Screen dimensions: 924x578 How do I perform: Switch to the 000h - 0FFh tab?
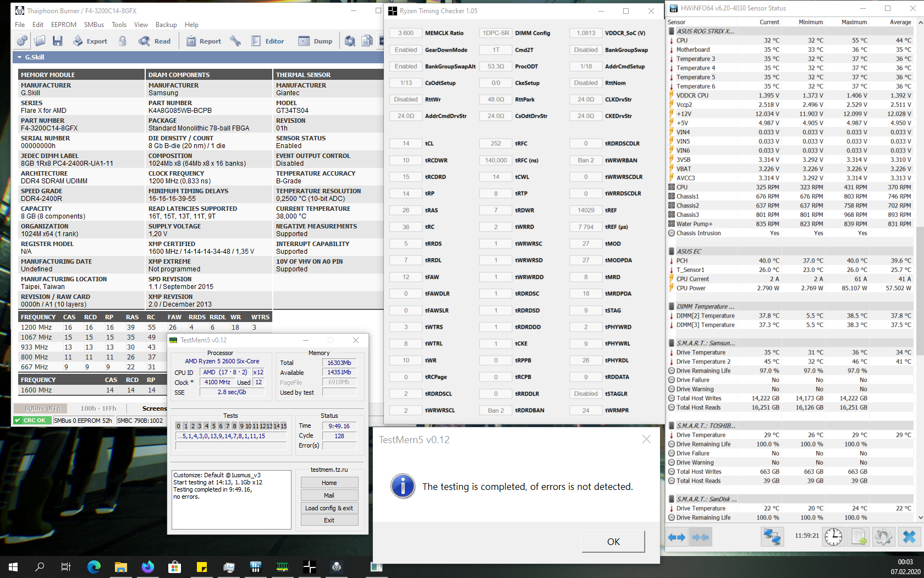coord(41,408)
